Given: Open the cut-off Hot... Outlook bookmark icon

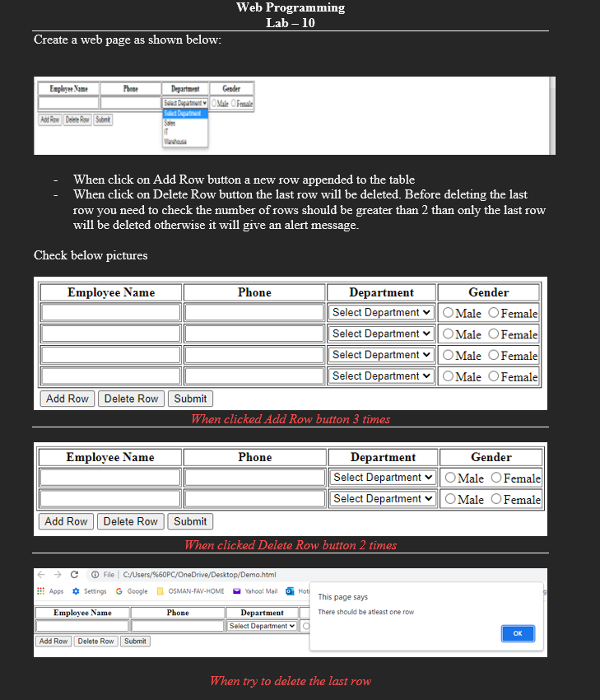Looking at the screenshot, I should click(x=290, y=591).
